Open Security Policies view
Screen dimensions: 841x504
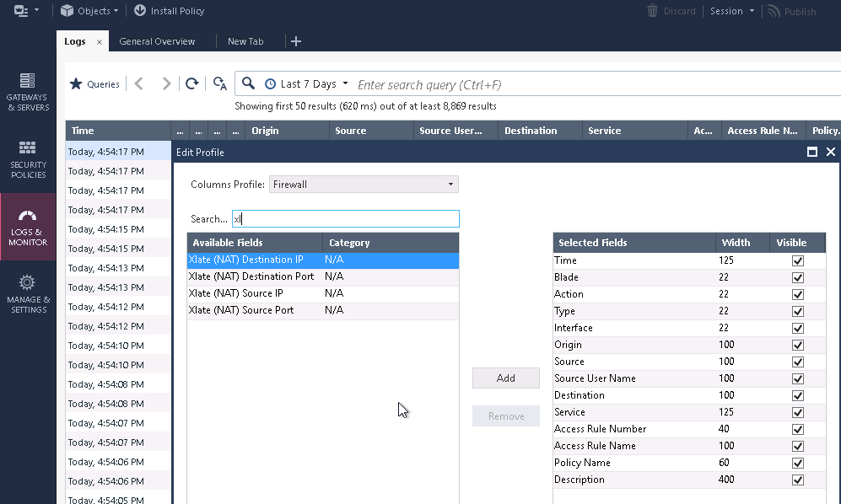pos(28,160)
